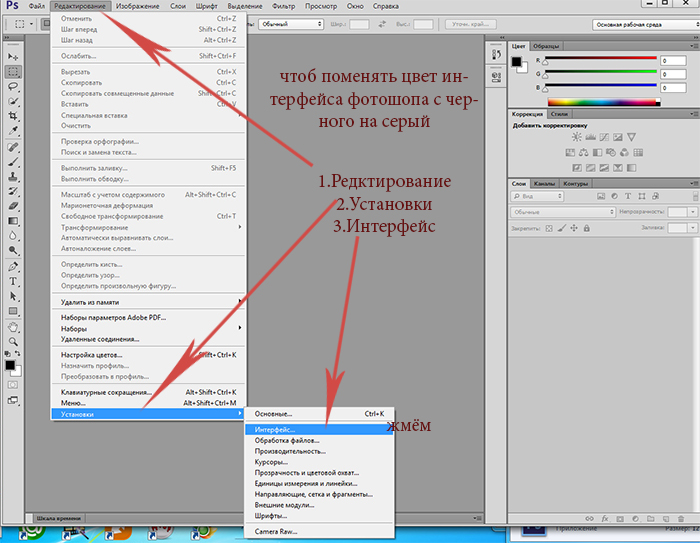
Task: Open the Основная рабочая среда workspace dropdown
Action: [646, 25]
